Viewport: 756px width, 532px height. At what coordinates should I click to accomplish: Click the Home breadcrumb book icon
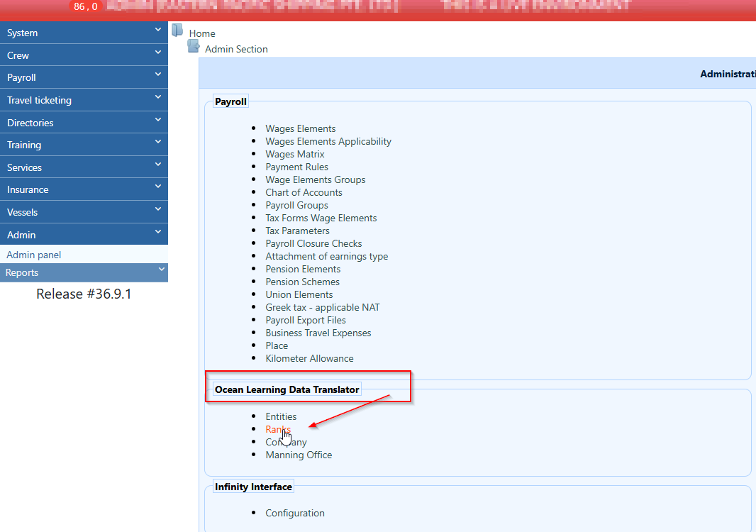click(x=177, y=31)
